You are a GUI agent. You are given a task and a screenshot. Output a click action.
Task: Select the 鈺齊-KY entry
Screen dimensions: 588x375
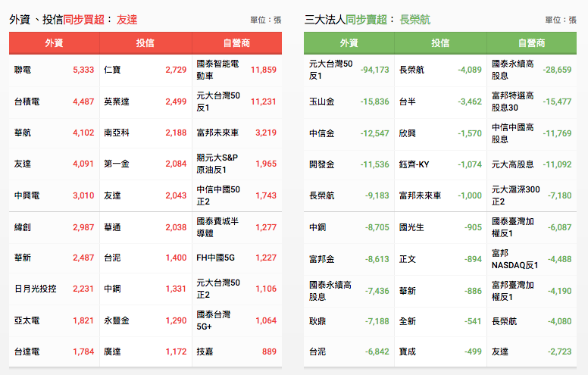[414, 164]
